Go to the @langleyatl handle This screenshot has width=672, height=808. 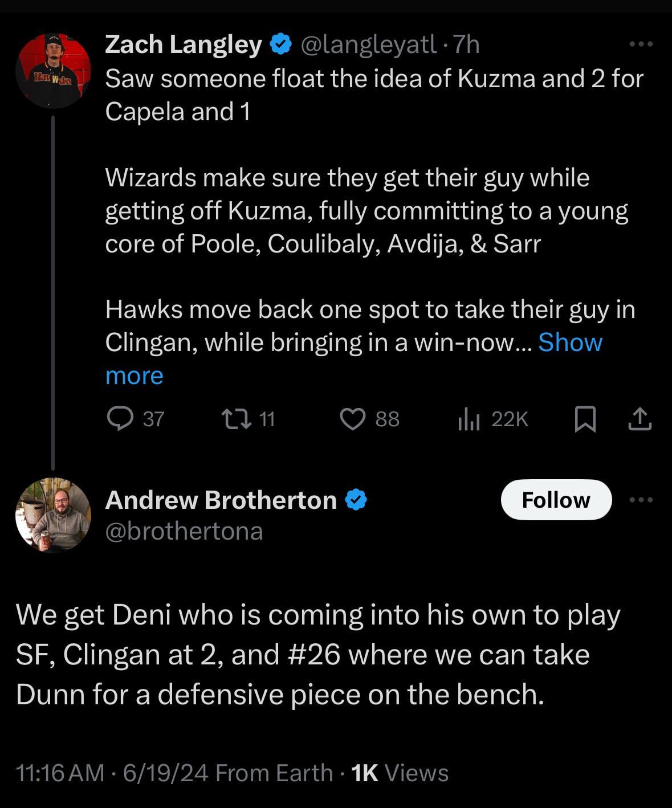click(x=368, y=44)
